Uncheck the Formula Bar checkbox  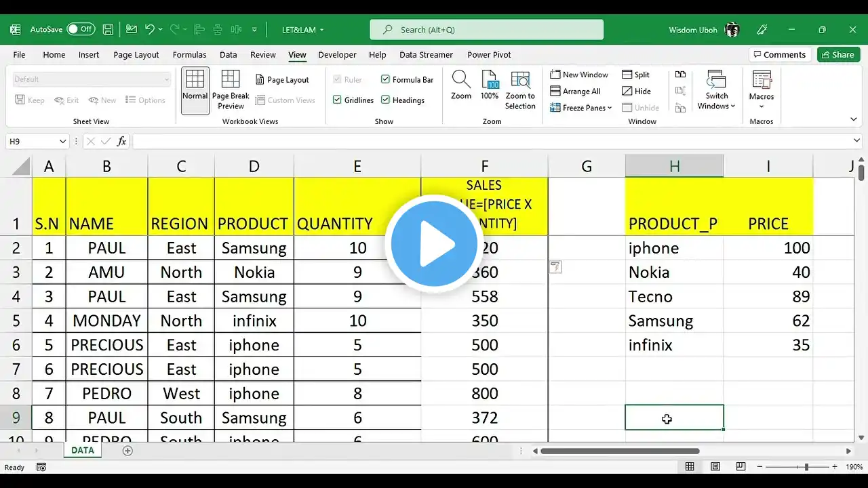coord(386,80)
